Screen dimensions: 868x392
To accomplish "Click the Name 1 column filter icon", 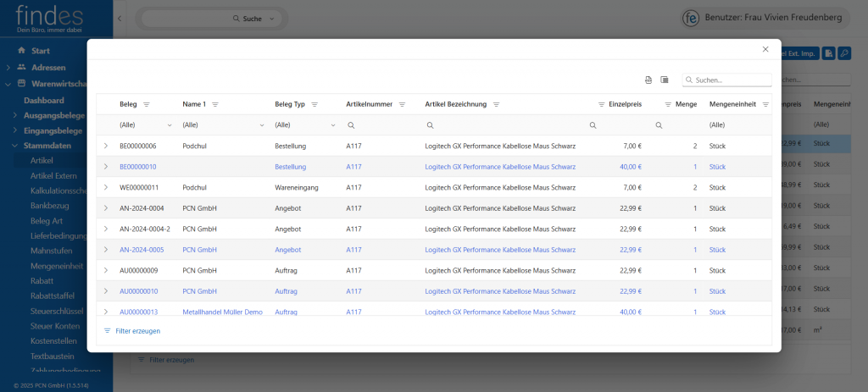I will point(215,104).
